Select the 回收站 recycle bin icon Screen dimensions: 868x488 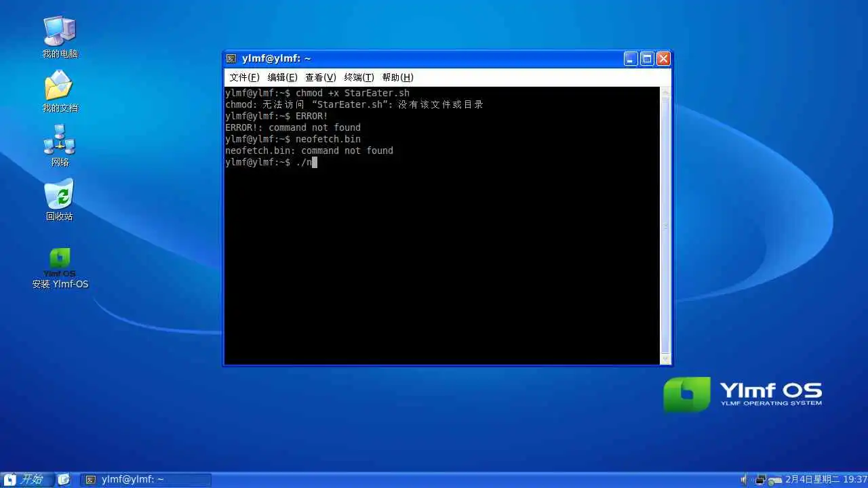60,199
